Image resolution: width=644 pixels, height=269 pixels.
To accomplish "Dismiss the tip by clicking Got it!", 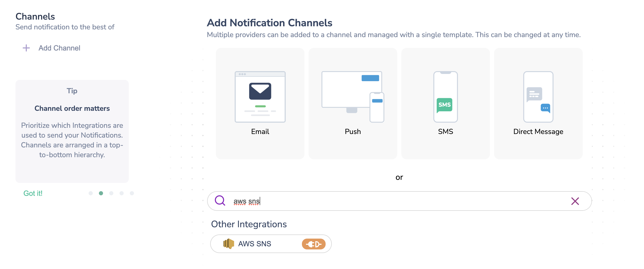I will 33,193.
